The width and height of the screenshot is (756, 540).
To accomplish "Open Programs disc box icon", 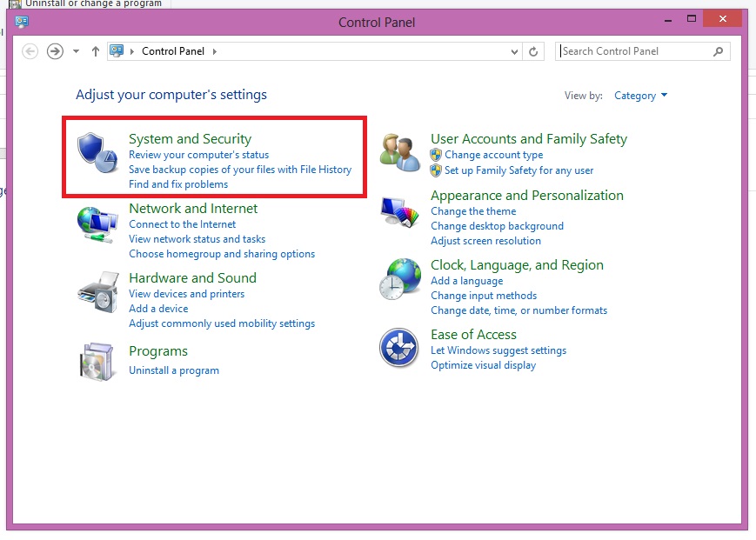I will [98, 363].
